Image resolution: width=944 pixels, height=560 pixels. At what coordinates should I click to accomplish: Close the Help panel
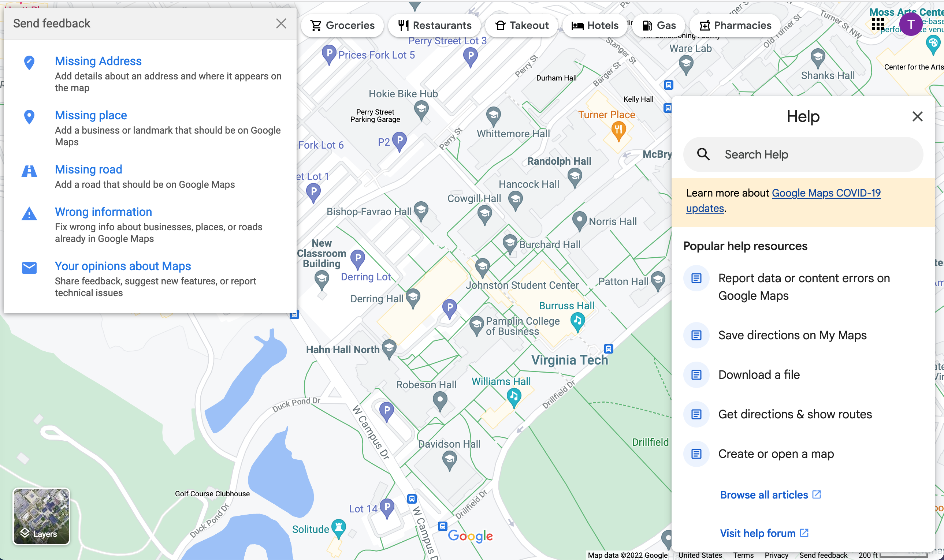click(917, 116)
